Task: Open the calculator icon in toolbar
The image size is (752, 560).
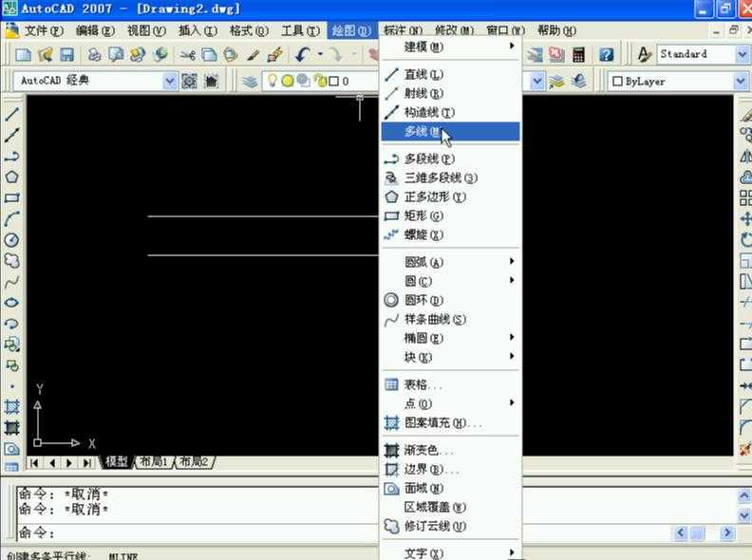Action: [x=579, y=55]
